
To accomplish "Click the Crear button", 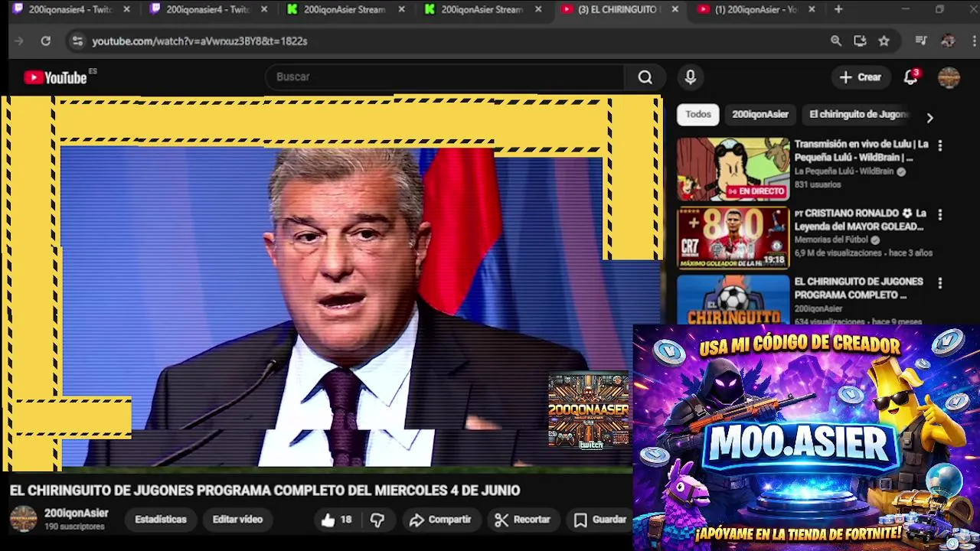I will pos(861,77).
